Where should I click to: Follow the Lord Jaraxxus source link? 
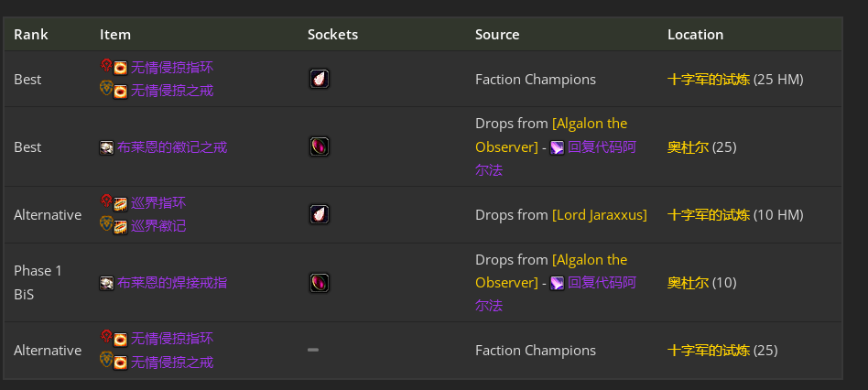click(x=600, y=214)
